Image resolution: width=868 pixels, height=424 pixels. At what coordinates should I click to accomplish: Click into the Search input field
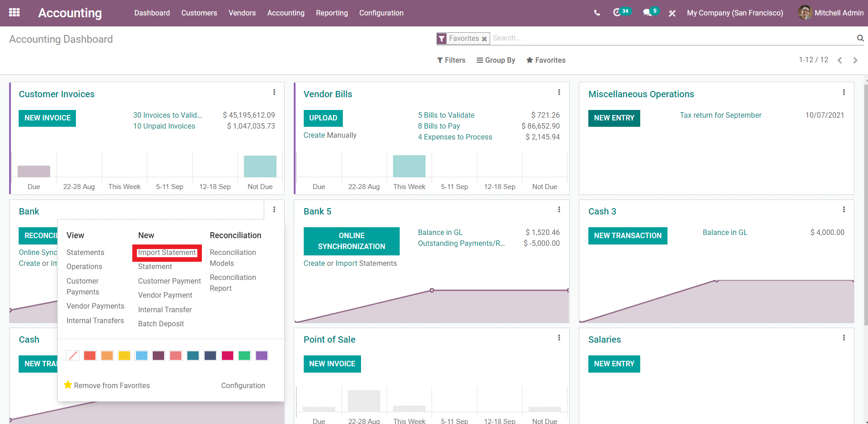pos(673,38)
